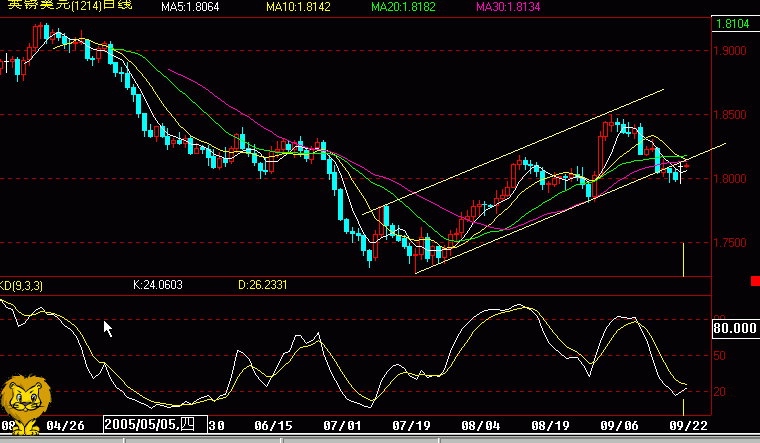This screenshot has height=443, width=760.
Task: Click the MA30:1.8134 indicator label
Action: pyautogui.click(x=508, y=7)
